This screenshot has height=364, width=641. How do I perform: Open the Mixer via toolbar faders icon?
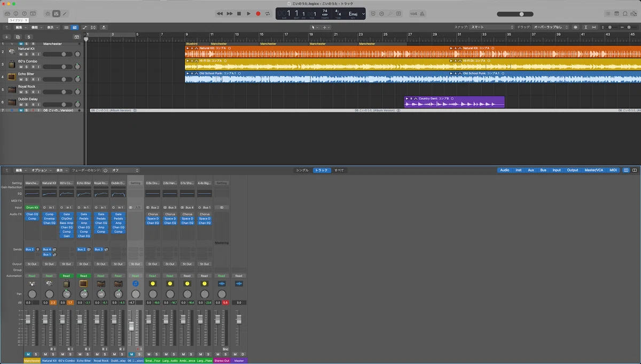tap(57, 13)
